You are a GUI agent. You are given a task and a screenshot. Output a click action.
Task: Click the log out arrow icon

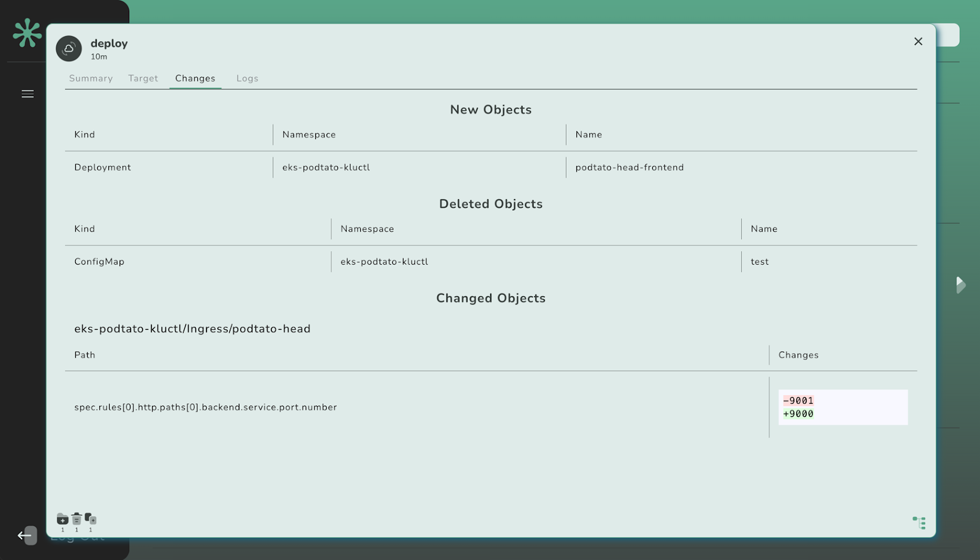pyautogui.click(x=26, y=535)
